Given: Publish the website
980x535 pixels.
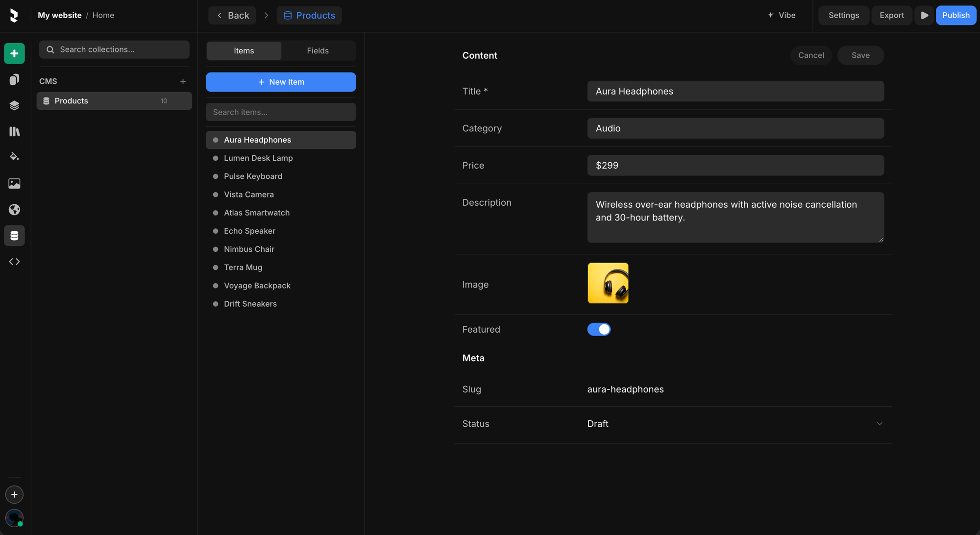Looking at the screenshot, I should click(956, 15).
